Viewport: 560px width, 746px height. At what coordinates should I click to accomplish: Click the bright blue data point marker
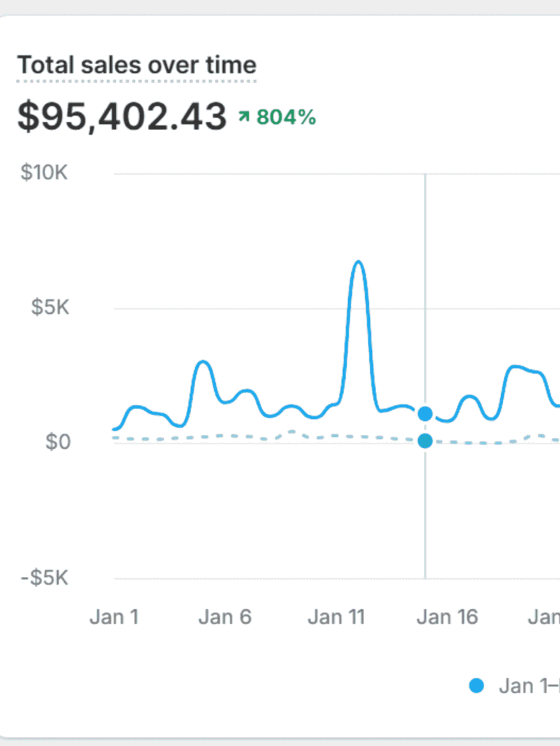coord(425,414)
